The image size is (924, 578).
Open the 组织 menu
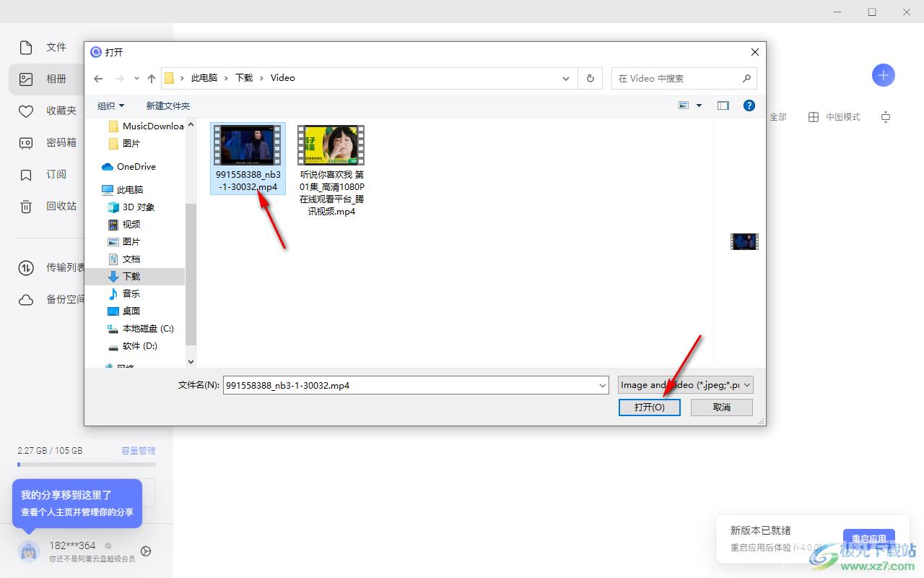coord(110,105)
